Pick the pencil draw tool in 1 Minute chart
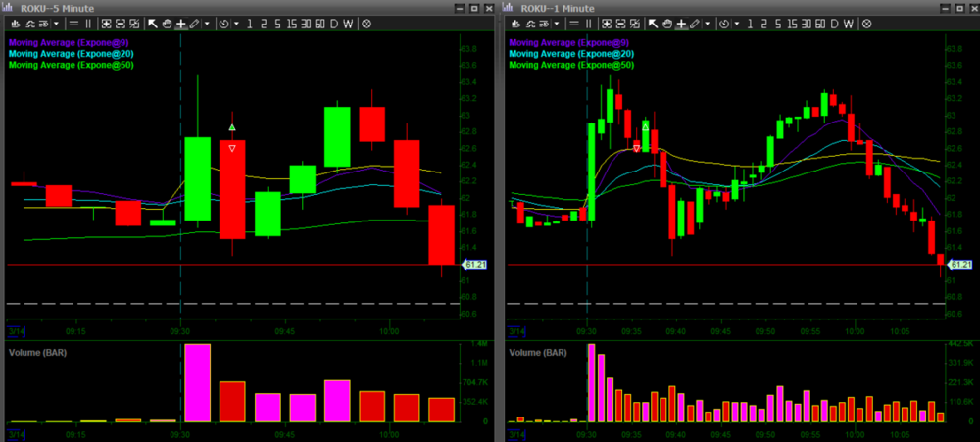The height and width of the screenshot is (442, 980). point(695,23)
